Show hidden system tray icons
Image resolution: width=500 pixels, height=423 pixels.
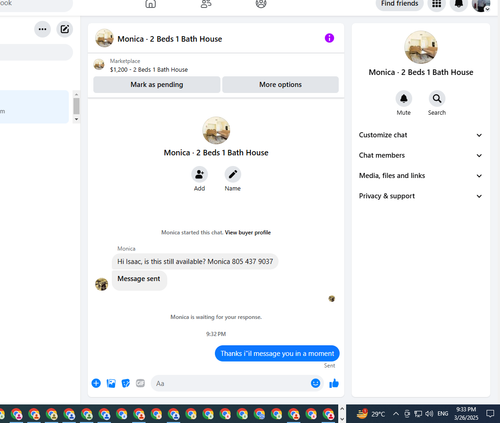(x=396, y=414)
